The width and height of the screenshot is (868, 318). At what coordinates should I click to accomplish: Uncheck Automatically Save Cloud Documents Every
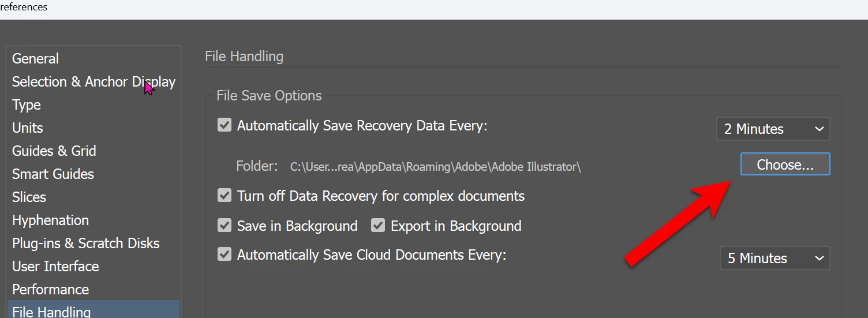[x=225, y=255]
